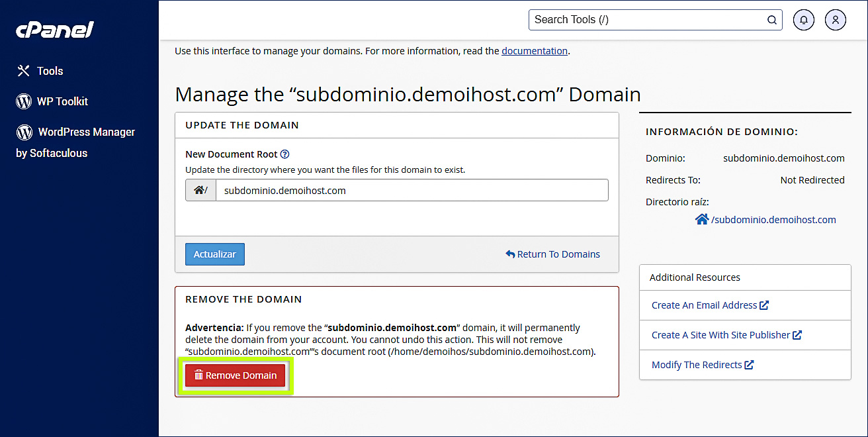Open the documentation link

click(535, 50)
